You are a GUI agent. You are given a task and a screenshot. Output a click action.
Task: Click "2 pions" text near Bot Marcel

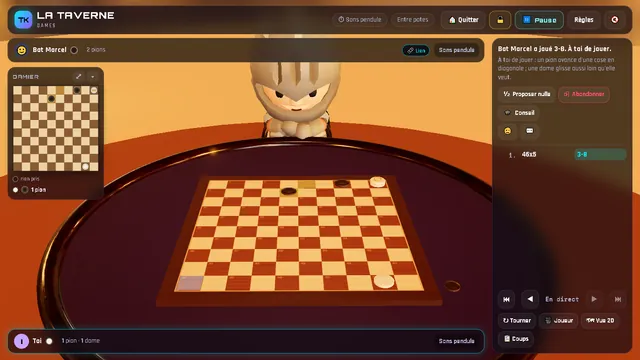pyautogui.click(x=96, y=50)
